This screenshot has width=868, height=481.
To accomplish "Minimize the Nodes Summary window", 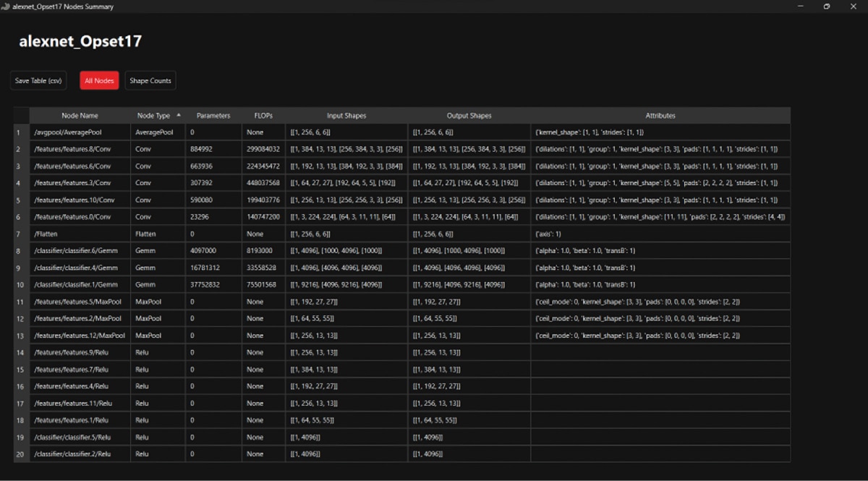I will coord(800,6).
